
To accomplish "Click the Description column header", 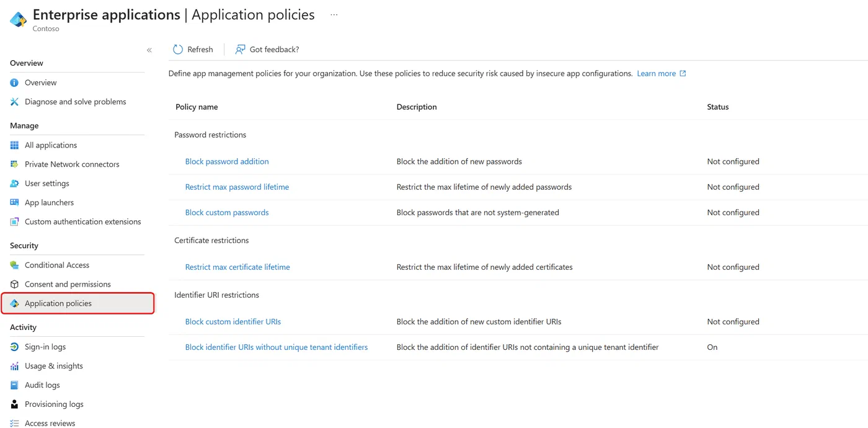I will [417, 107].
